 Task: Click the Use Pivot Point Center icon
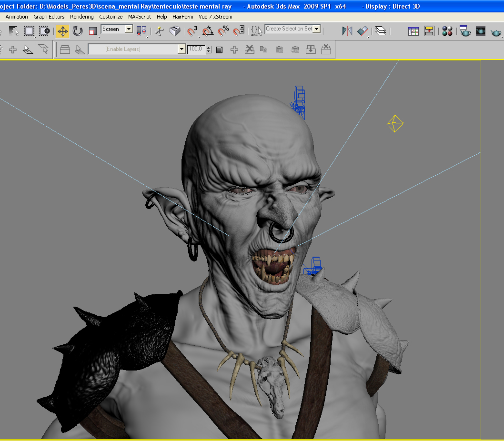coord(141,31)
